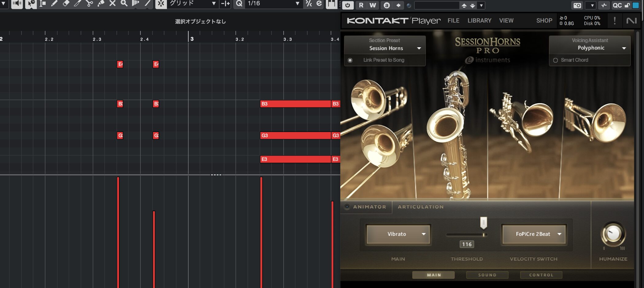Enable the Smart Chord radio button
This screenshot has height=288, width=644.
(x=555, y=60)
